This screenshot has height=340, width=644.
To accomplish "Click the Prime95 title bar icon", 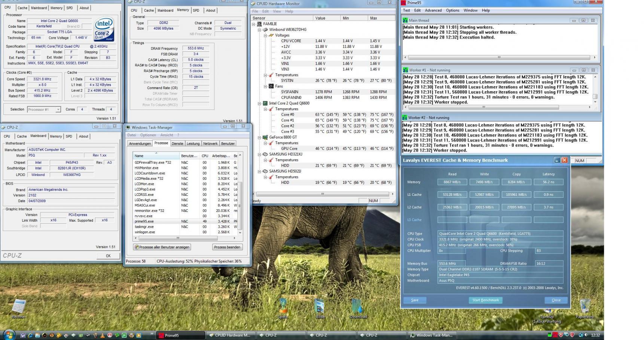I will (x=403, y=3).
